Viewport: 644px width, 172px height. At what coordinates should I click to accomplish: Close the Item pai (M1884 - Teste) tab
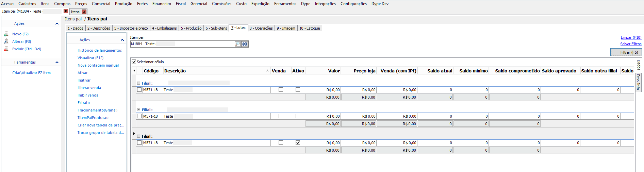coord(66,11)
